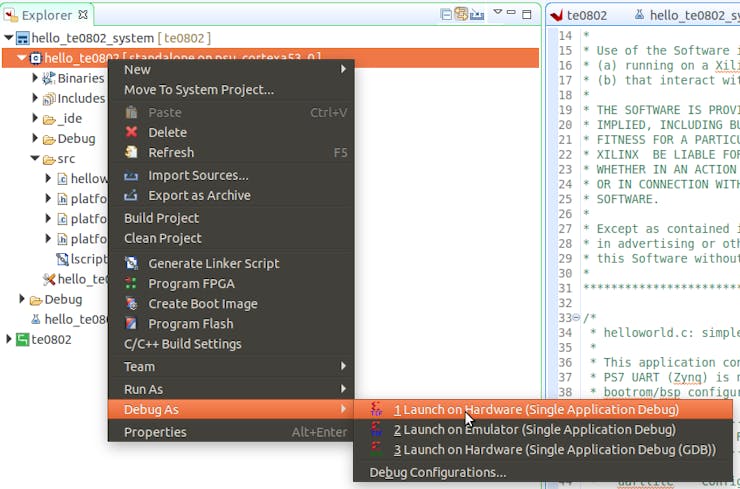The image size is (740, 489).
Task: Select the src folder icon
Action: click(49, 160)
